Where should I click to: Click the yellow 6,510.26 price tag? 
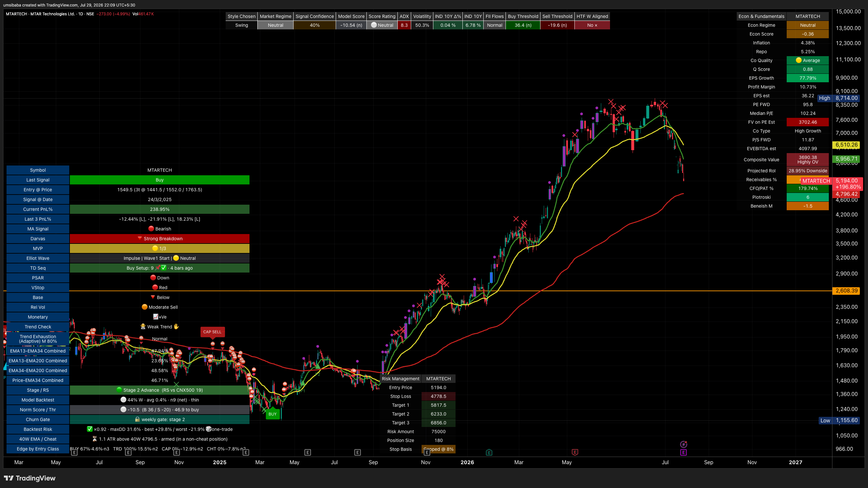pos(846,145)
